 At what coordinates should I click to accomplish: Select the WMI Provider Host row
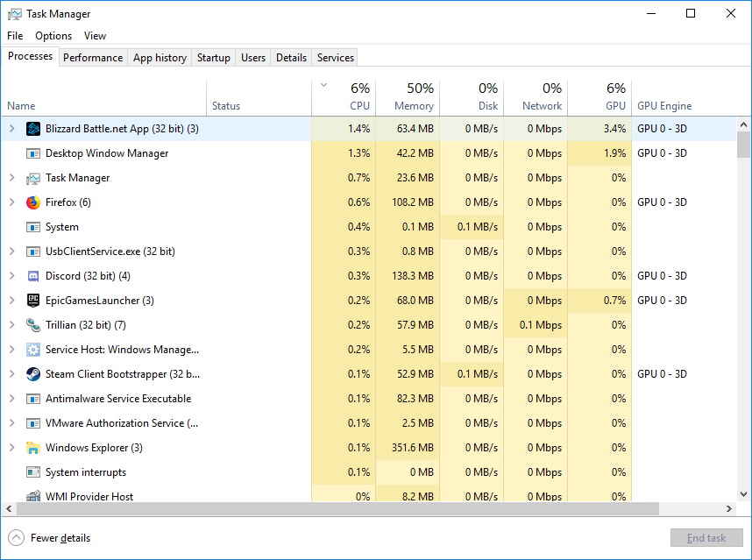[369, 493]
